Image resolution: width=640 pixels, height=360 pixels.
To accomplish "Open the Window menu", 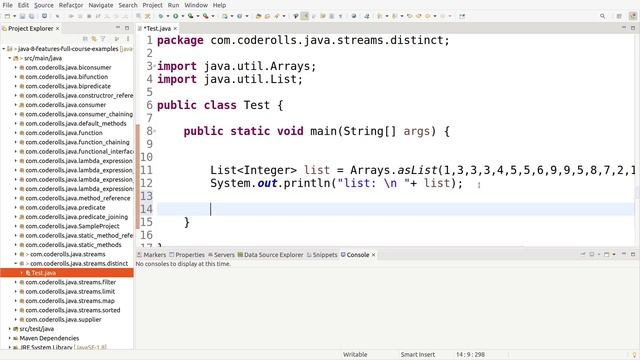I will coord(196,5).
